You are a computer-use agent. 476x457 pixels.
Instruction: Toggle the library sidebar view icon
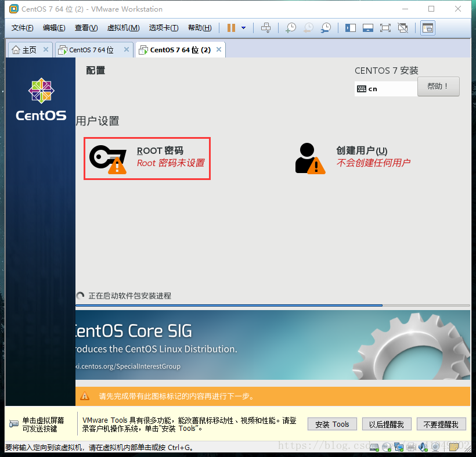[x=350, y=28]
